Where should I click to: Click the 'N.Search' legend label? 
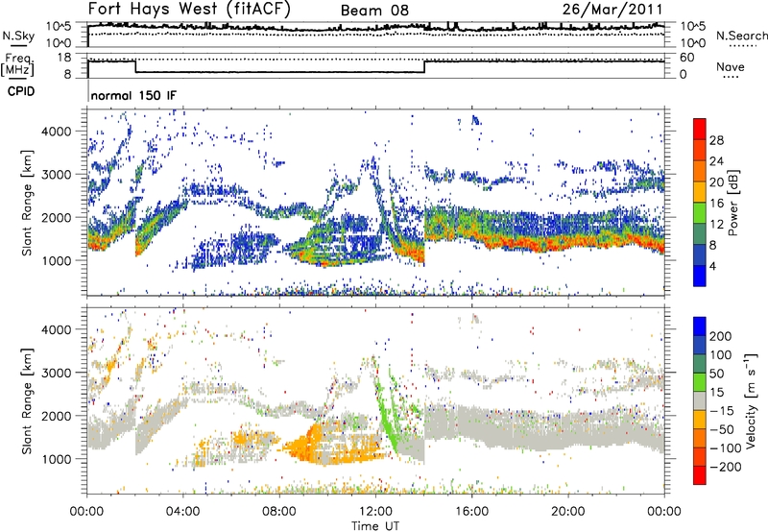pyautogui.click(x=741, y=36)
